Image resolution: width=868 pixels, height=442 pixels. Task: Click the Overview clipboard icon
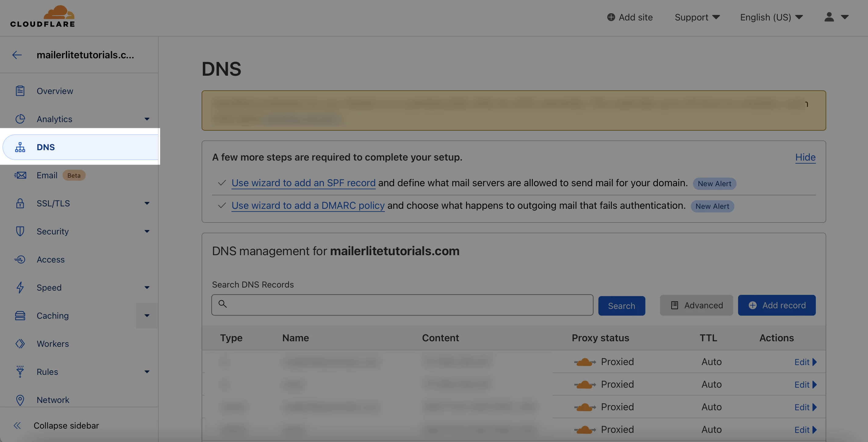tap(20, 91)
